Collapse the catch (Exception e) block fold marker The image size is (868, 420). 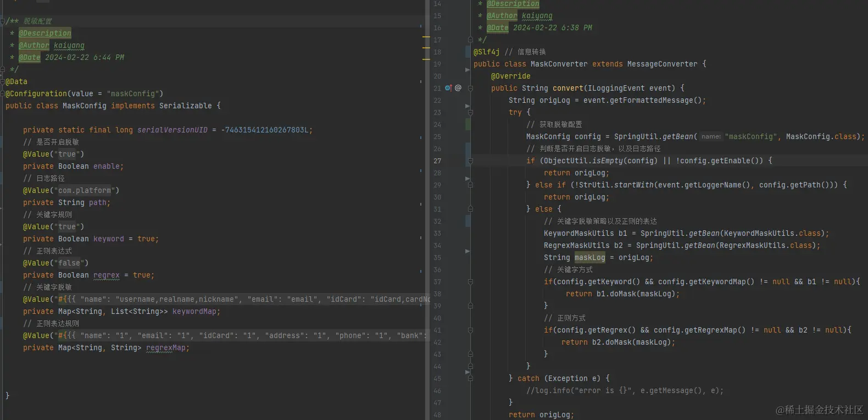coord(470,378)
